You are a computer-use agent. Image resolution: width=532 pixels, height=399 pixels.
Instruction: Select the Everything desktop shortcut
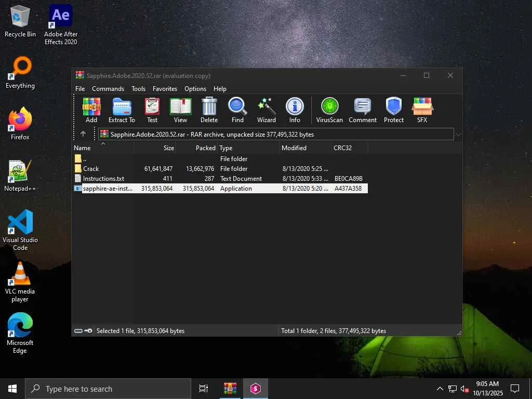(20, 73)
